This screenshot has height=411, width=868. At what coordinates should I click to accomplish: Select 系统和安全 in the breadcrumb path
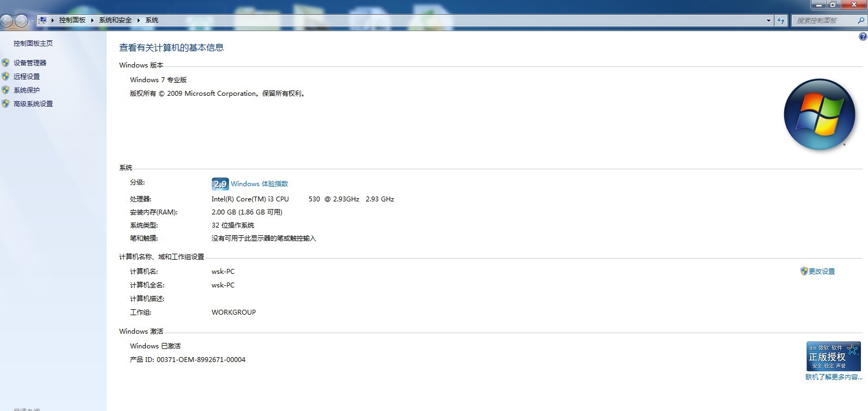(x=115, y=20)
